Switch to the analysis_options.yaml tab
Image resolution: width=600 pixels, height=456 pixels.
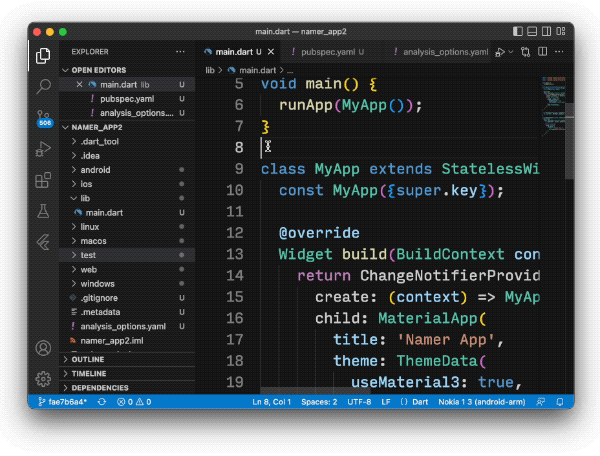click(444, 51)
